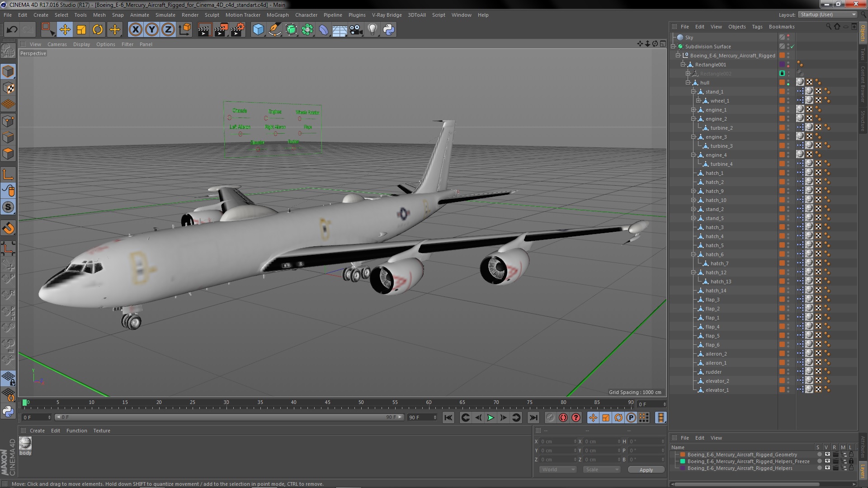The image size is (868, 488).
Task: Click the Python script icon in toolbar
Action: (389, 30)
